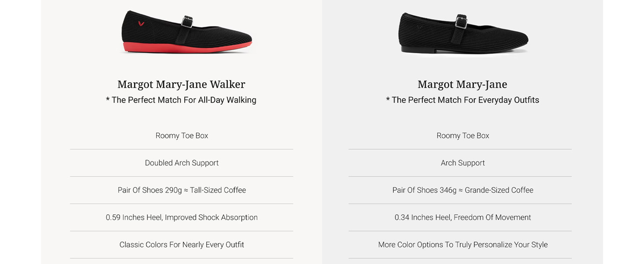
Task: Click the plain Arch Support row
Action: (463, 163)
